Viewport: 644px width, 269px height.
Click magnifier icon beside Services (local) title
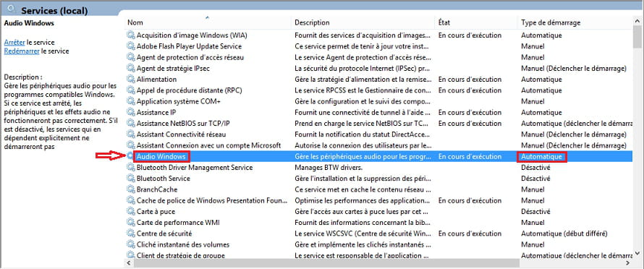click(x=12, y=9)
